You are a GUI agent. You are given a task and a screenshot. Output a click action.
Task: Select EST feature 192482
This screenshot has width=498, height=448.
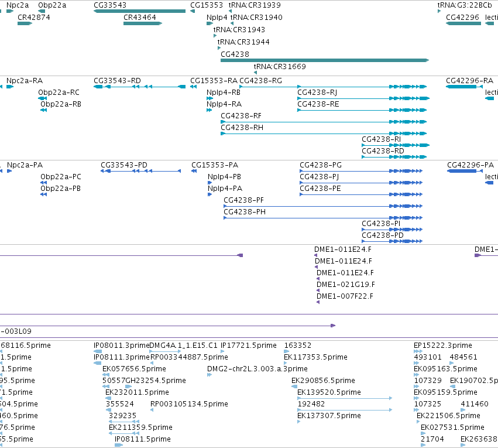(345, 410)
